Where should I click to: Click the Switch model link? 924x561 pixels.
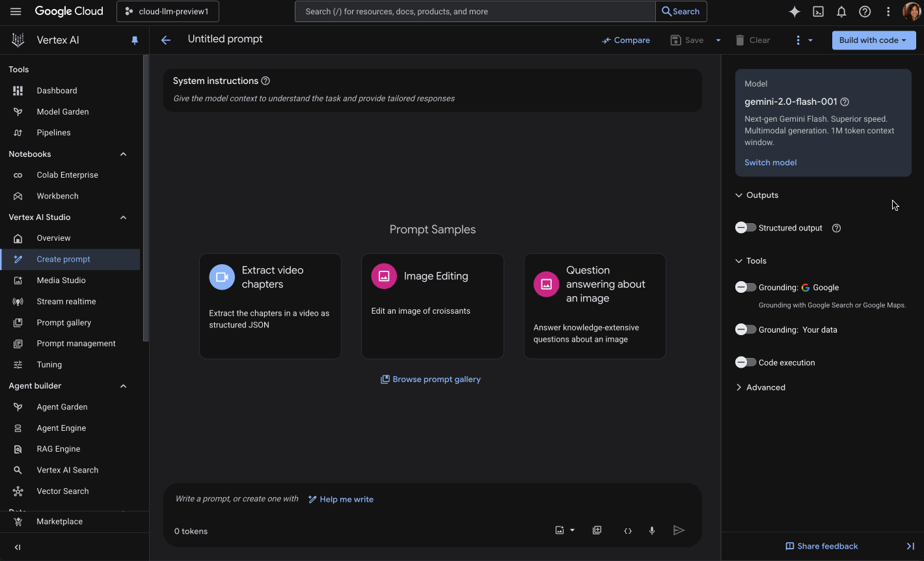pyautogui.click(x=770, y=163)
